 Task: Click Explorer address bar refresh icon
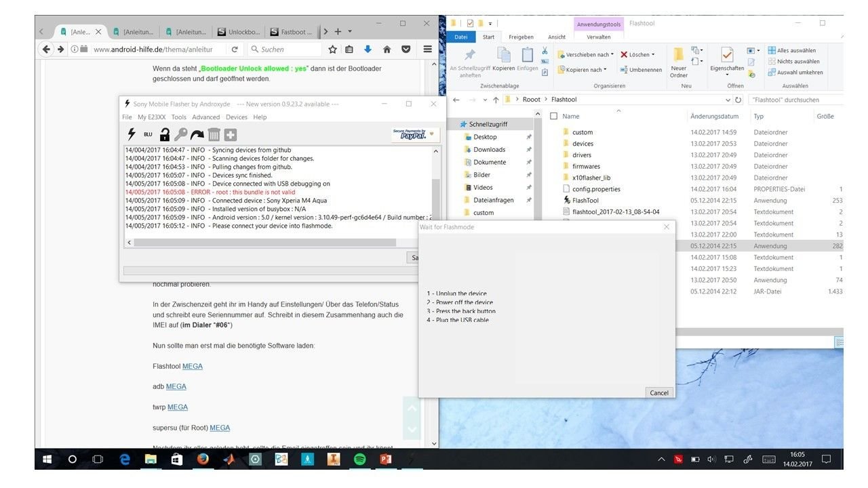coord(738,100)
